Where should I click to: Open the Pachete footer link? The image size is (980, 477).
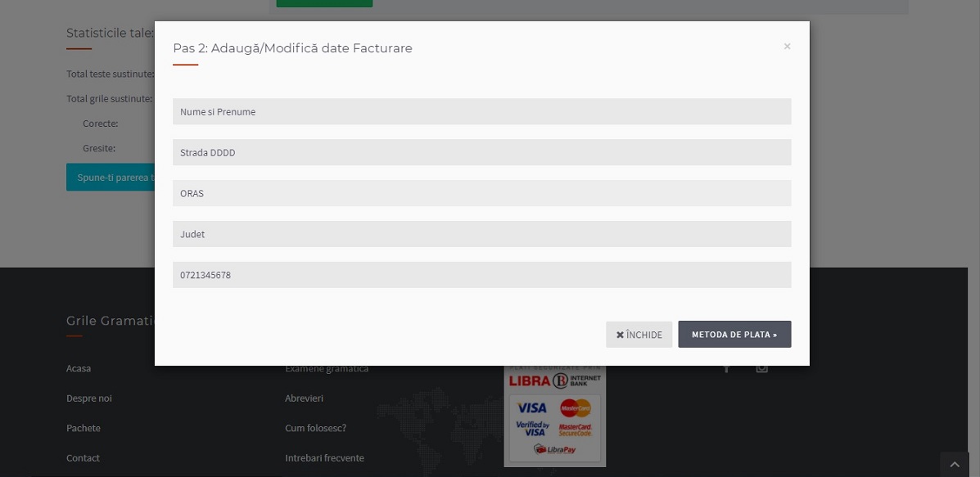[x=84, y=428]
